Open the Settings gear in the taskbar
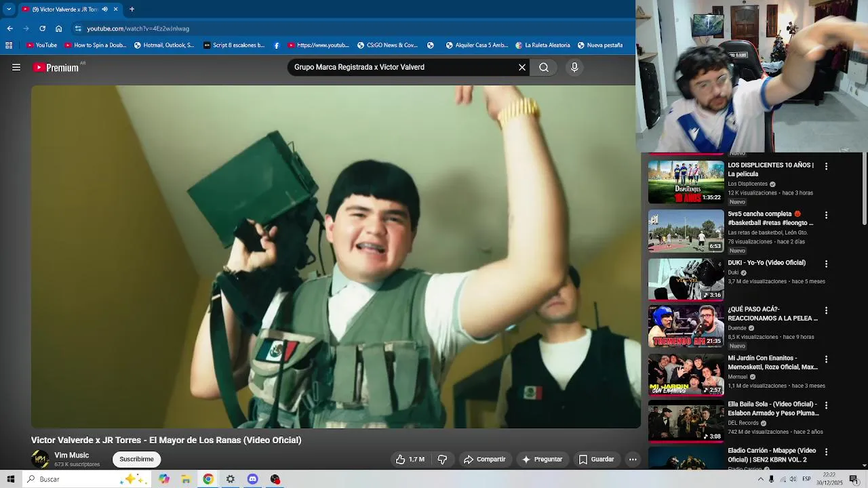Screen dimensions: 868x488 tap(231, 479)
